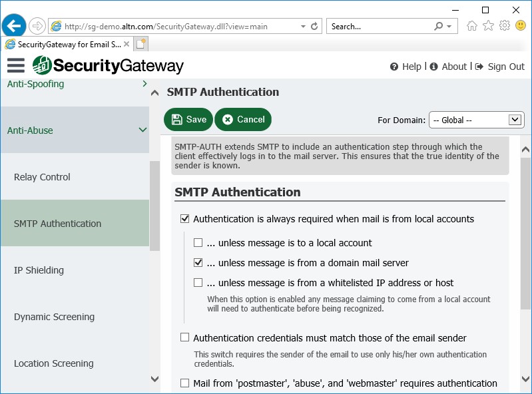Enable unless message is to local account
This screenshot has width=532, height=394.
coord(198,243)
